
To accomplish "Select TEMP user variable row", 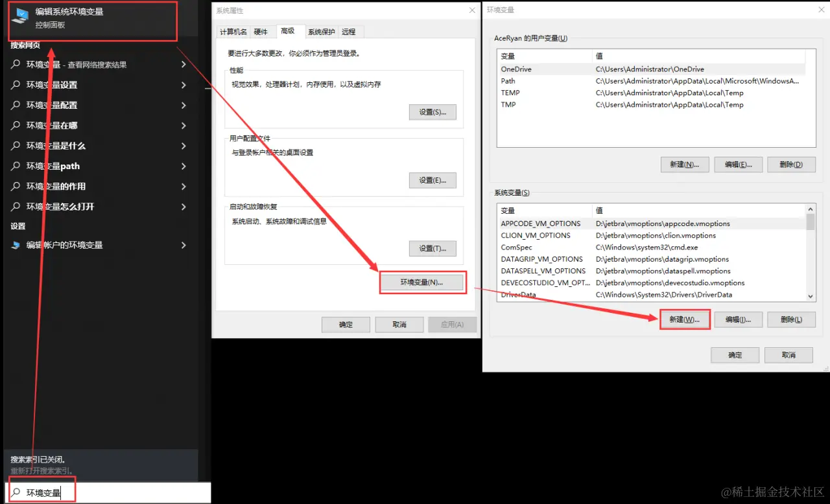I will point(652,93).
